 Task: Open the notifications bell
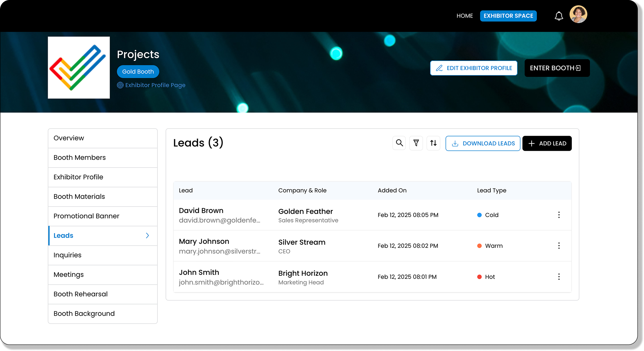click(x=559, y=16)
